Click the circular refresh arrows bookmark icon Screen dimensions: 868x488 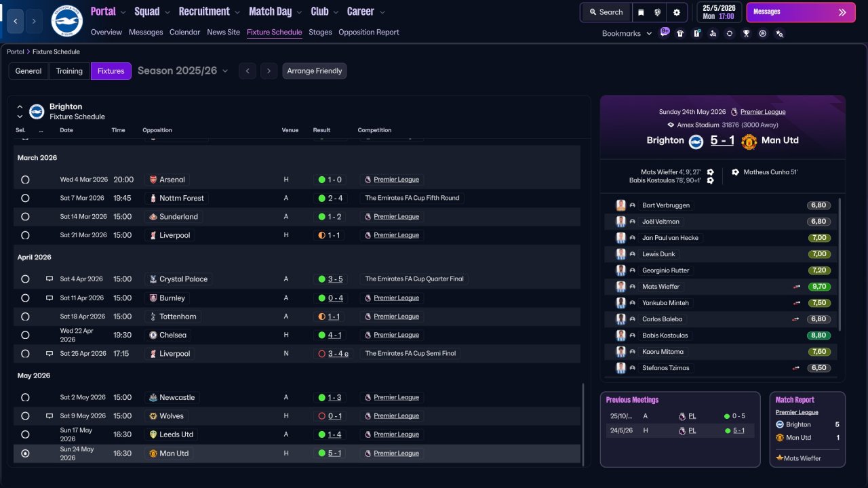tap(730, 33)
